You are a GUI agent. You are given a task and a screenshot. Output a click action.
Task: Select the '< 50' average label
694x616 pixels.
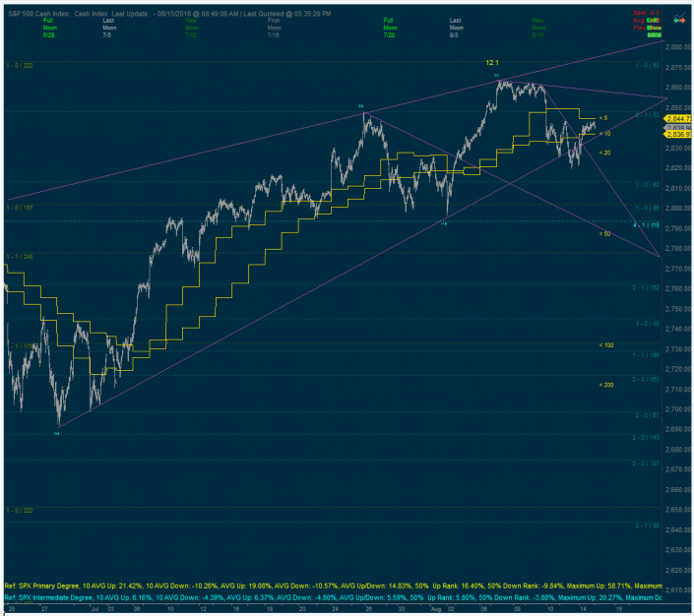click(x=604, y=233)
